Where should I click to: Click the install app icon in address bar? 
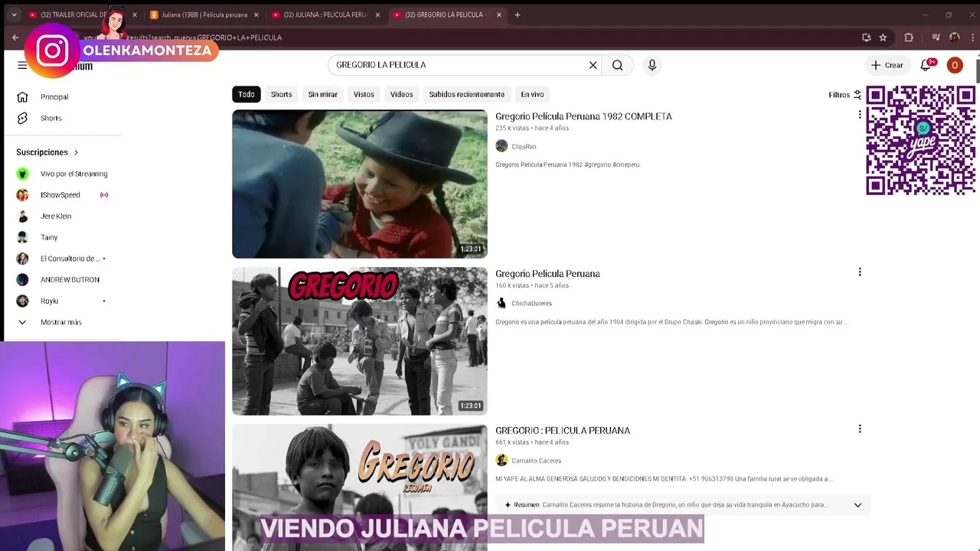866,37
